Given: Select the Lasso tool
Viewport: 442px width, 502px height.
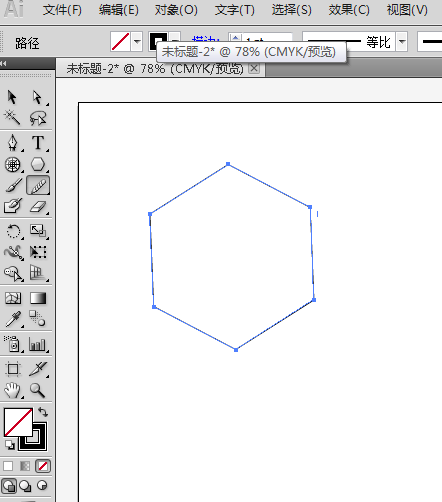Looking at the screenshot, I should 37,118.
